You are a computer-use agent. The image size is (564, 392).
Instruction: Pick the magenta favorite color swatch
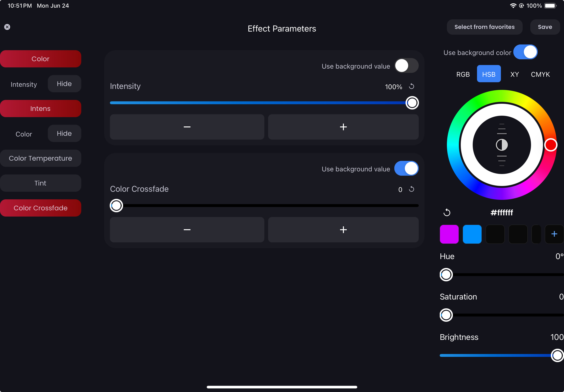pos(449,234)
